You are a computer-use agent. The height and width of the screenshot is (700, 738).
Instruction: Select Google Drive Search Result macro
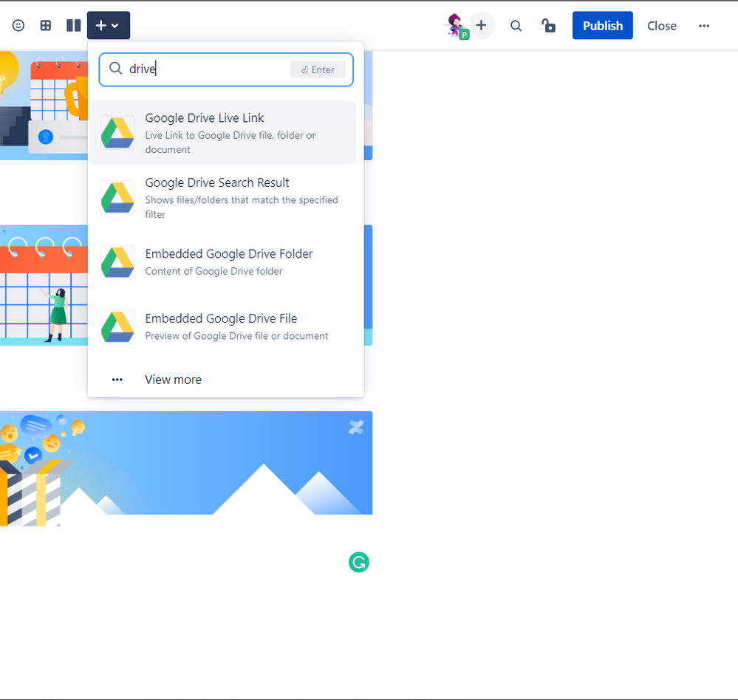223,198
